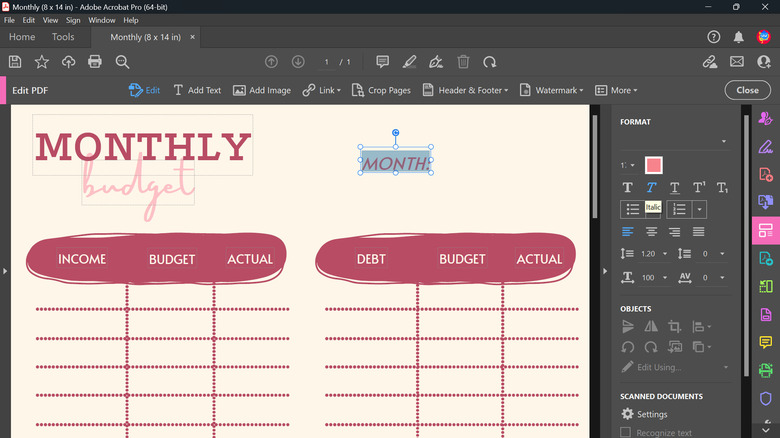Enable the Recognize text checkbox

pyautogui.click(x=626, y=432)
